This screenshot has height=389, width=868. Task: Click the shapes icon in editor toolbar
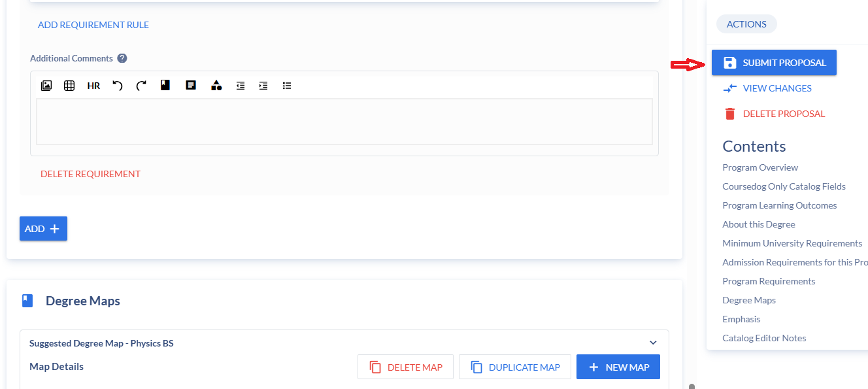(216, 86)
